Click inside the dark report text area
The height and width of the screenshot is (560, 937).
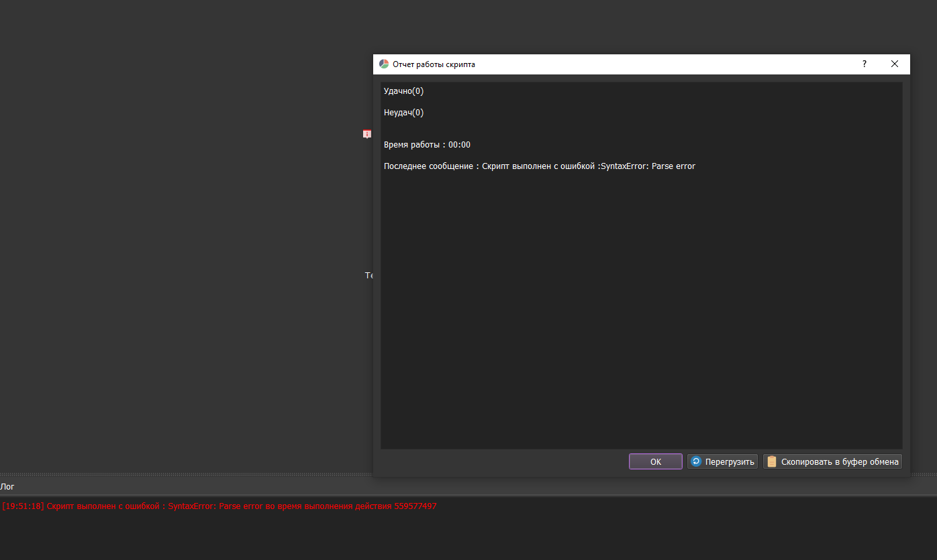tap(641, 302)
